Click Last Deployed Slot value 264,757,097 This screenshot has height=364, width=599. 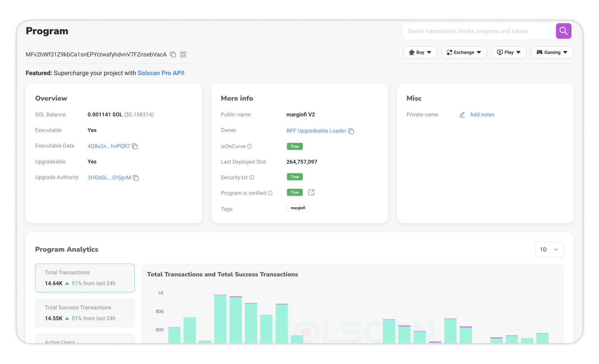(x=302, y=162)
